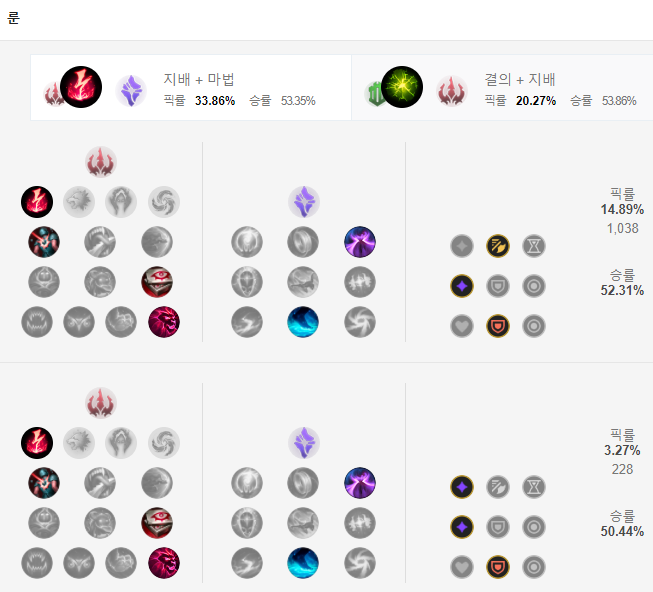Click the attack speed shard in the 14.89% build
Image resolution: width=653 pixels, height=592 pixels.
tap(498, 246)
